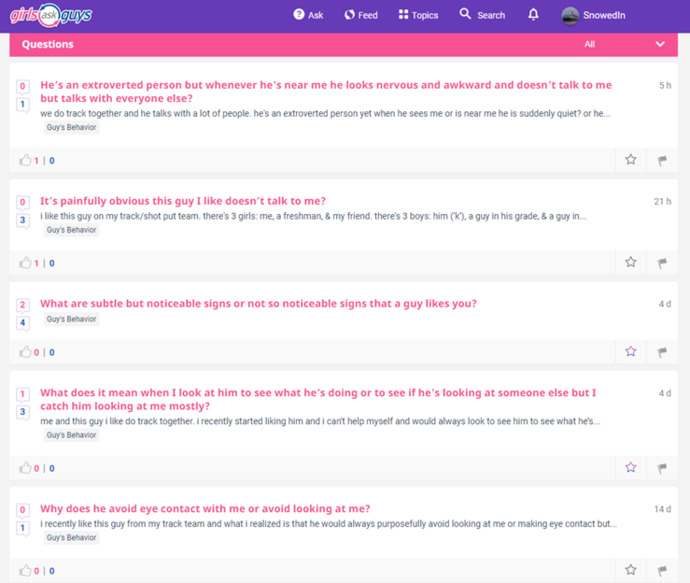Go to the Feed page
Image resolution: width=690 pixels, height=583 pixels.
point(361,15)
